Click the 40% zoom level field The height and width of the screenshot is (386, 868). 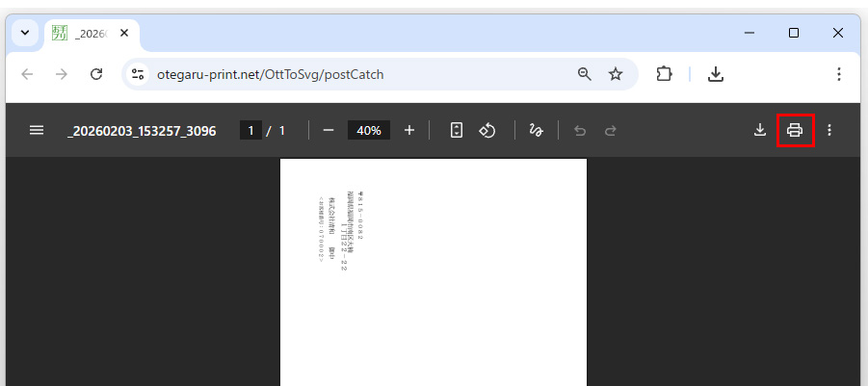pos(369,130)
